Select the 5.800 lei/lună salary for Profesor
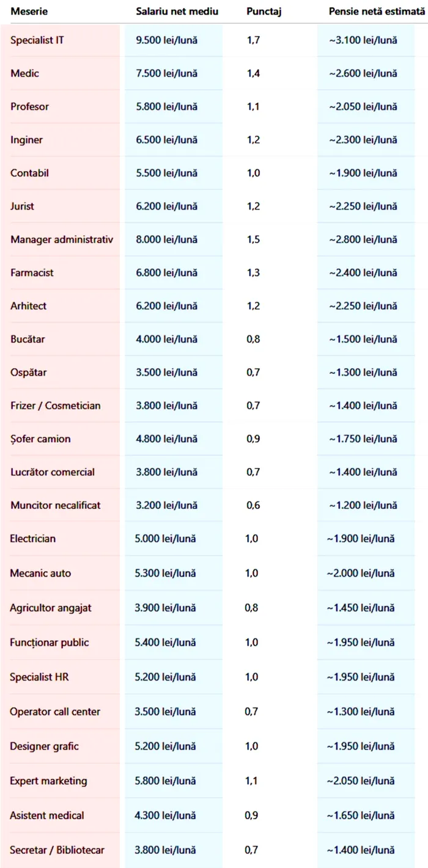 tap(166, 106)
